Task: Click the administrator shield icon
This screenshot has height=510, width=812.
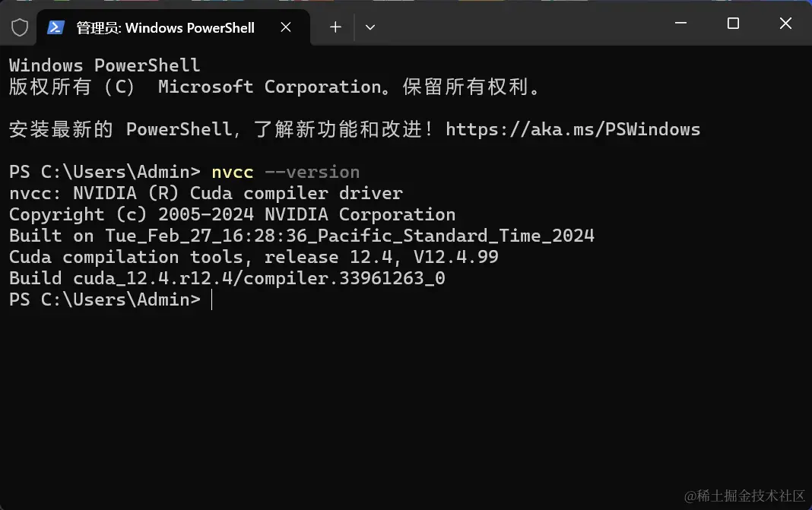Action: [x=20, y=27]
